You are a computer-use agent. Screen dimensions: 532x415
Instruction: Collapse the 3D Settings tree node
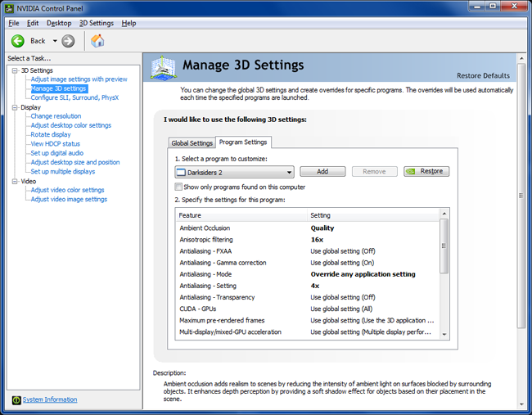(x=15, y=70)
